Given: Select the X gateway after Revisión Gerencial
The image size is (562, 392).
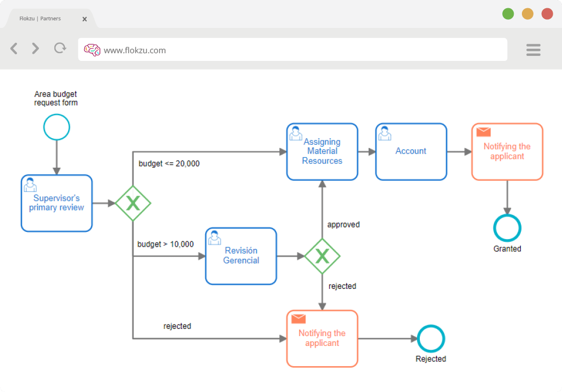Looking at the screenshot, I should click(322, 257).
